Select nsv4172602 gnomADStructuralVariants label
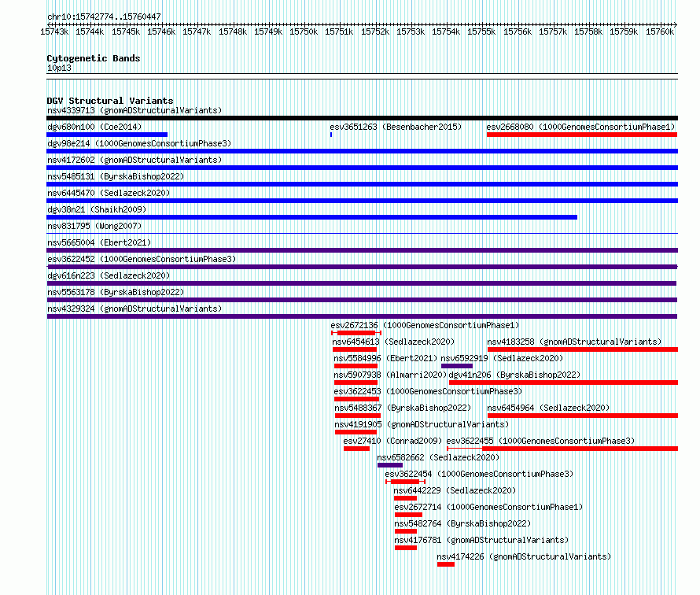This screenshot has height=595, width=700. (x=134, y=160)
